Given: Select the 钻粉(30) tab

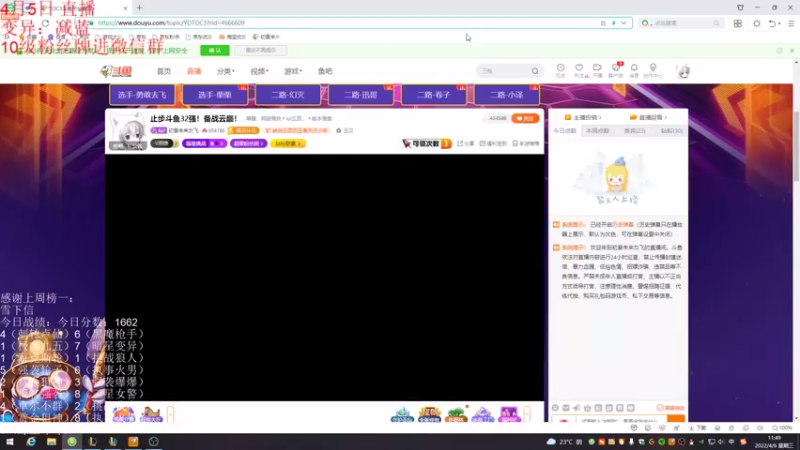Looking at the screenshot, I should coord(671,131).
